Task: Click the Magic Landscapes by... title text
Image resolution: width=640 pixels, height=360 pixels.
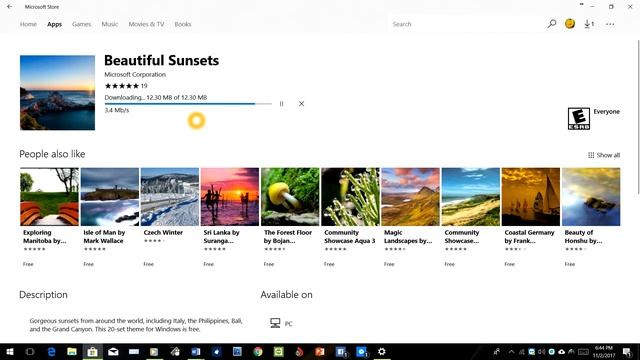Action: 408,236
